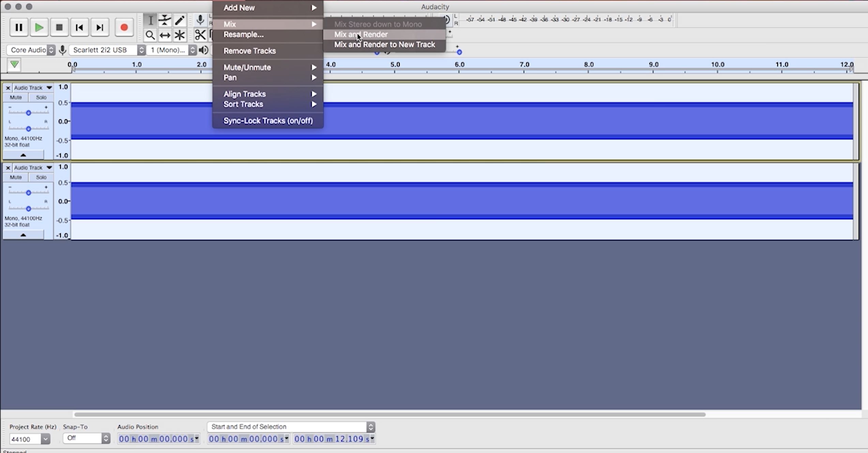Select the Draw tool
Image resolution: width=868 pixels, height=453 pixels.
pos(180,20)
